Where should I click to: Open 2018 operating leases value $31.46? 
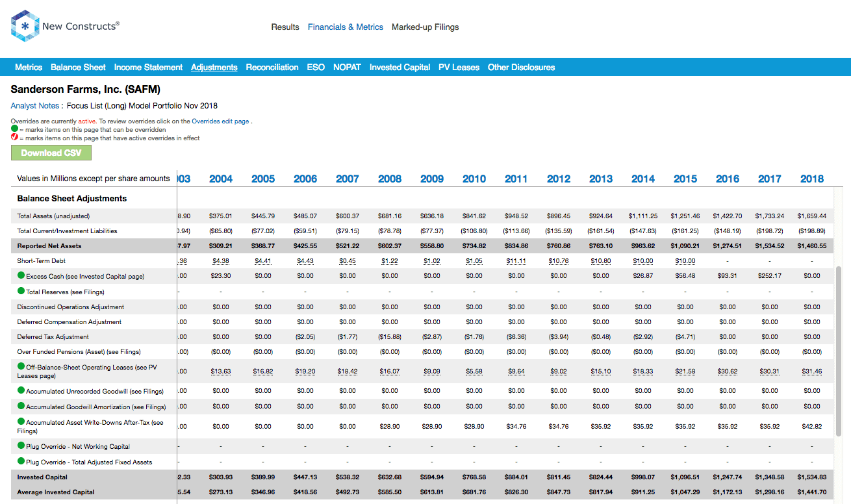tap(812, 372)
